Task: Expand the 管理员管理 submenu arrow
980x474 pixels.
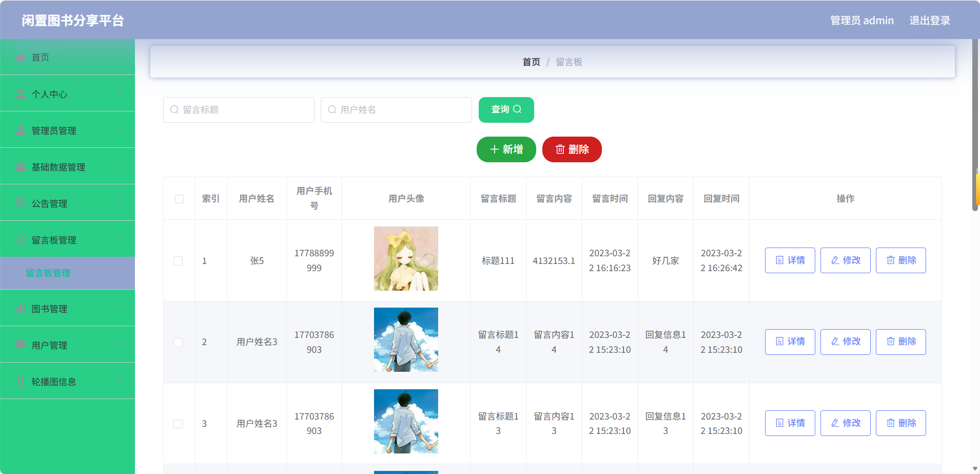Action: click(x=119, y=130)
